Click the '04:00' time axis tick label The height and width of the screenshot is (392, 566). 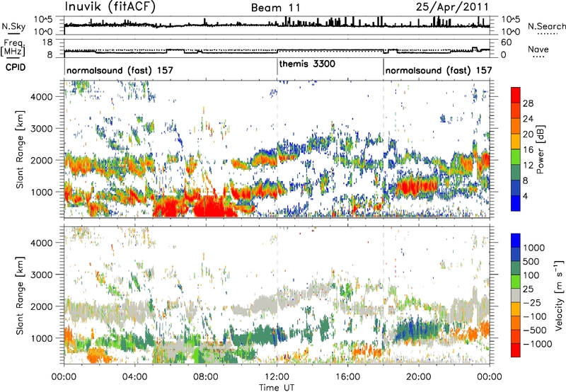(x=134, y=377)
